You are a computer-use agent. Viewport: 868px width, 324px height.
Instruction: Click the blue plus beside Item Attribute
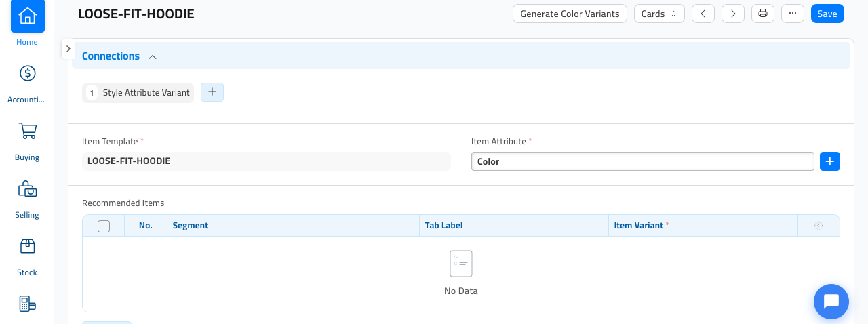830,161
